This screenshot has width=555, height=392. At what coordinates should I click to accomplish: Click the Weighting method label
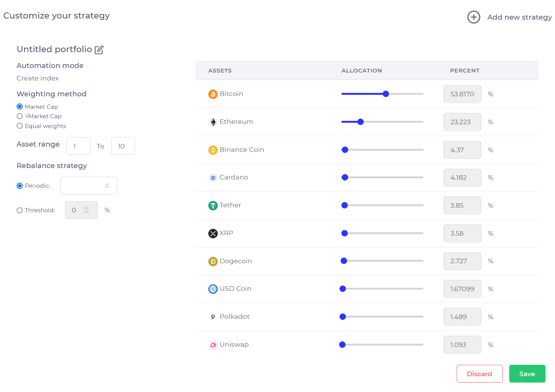pyautogui.click(x=51, y=94)
